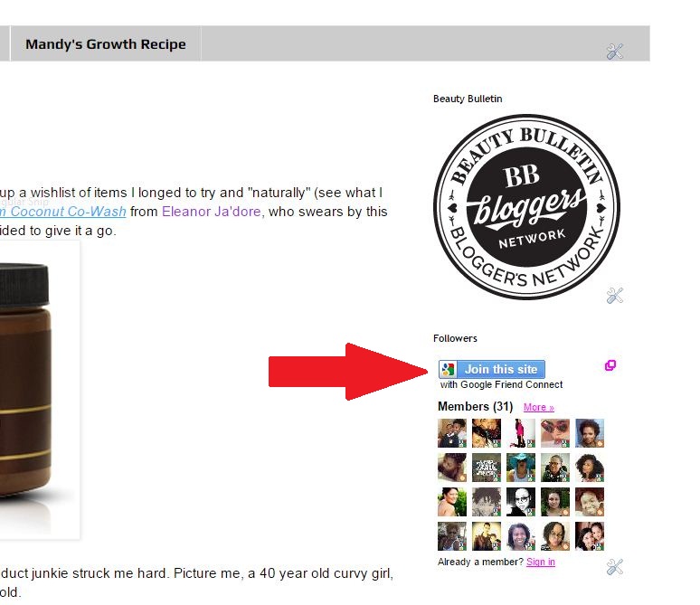Click the Google Friend Connect logo icon

[448, 369]
